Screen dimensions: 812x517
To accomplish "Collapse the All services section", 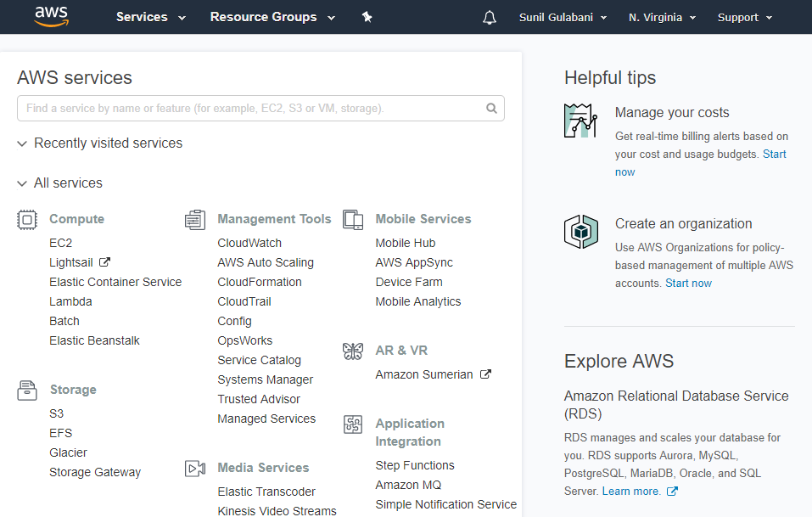I will click(60, 183).
